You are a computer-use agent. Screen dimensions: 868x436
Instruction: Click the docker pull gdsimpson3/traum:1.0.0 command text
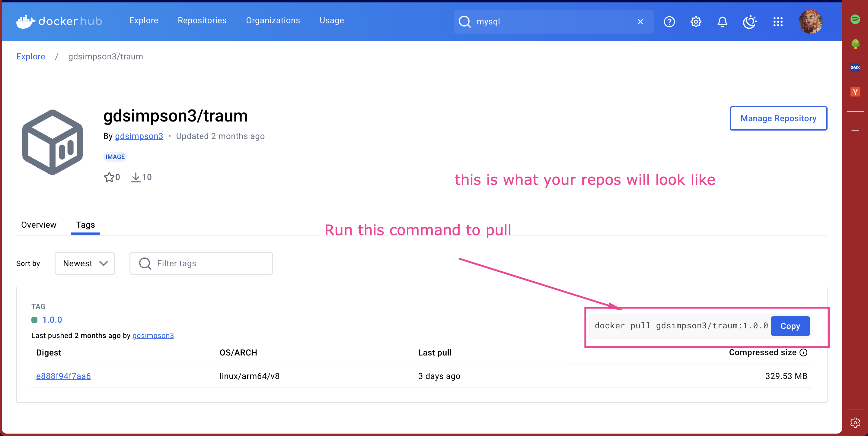tap(681, 326)
